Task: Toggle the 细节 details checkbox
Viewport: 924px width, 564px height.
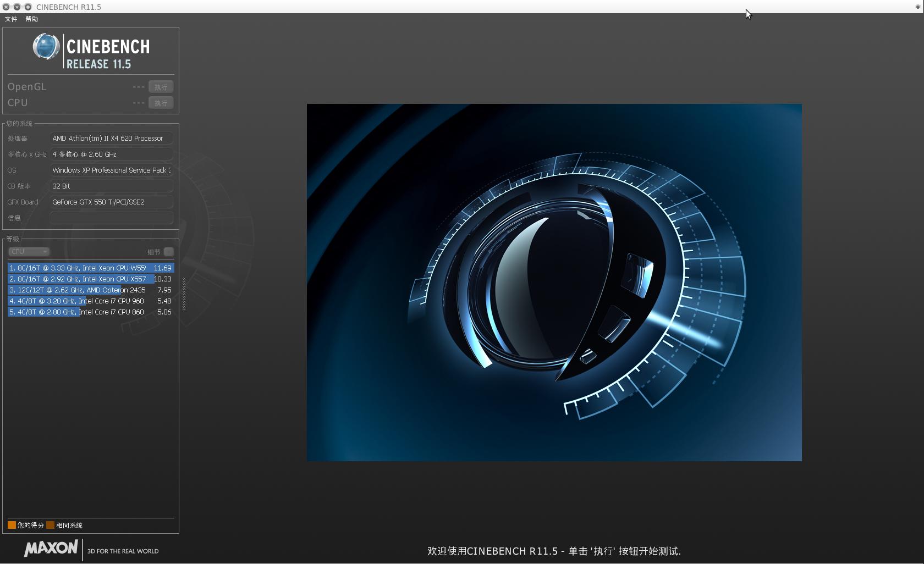Action: pyautogui.click(x=169, y=252)
